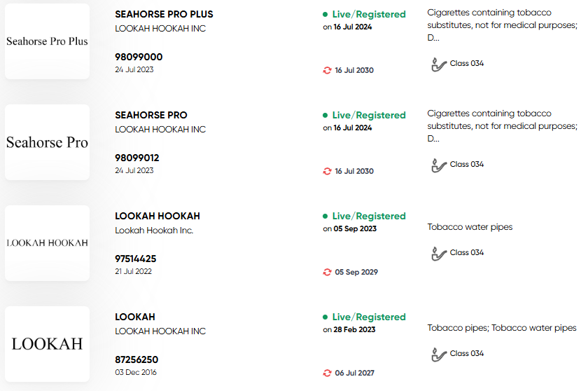This screenshot has width=588, height=391.
Task: Click the green status dot for Seahorse Pro
Action: pos(325,115)
